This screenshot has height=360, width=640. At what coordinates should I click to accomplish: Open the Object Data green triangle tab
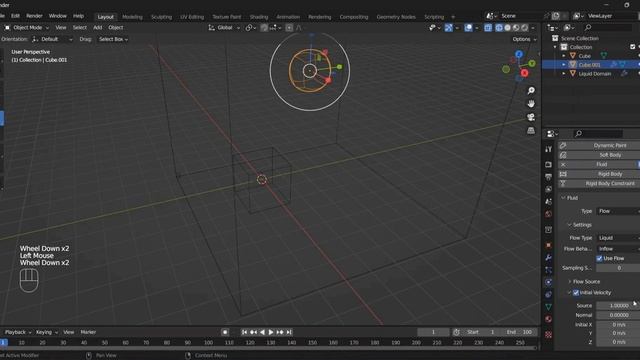point(548,307)
